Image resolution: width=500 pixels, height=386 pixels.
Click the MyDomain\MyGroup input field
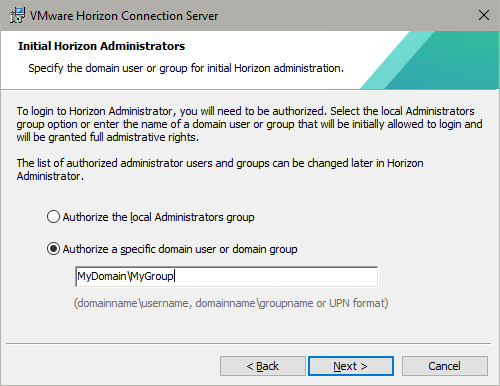[x=227, y=276]
